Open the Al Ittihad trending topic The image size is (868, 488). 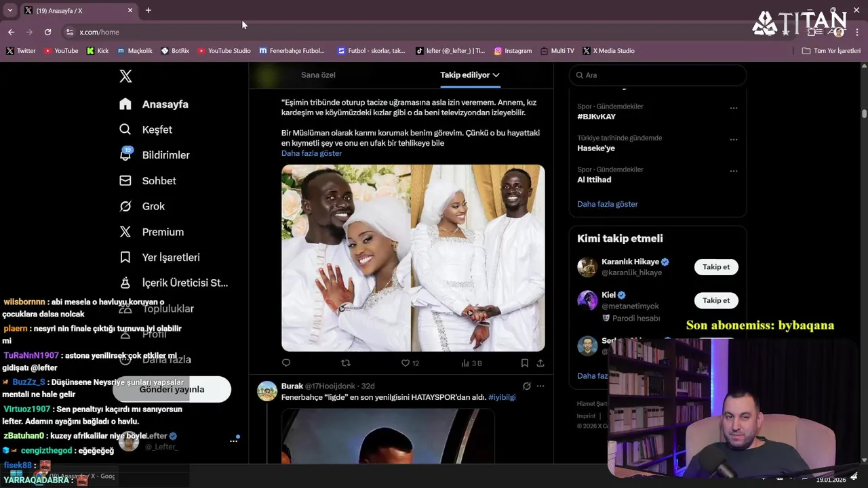point(594,180)
